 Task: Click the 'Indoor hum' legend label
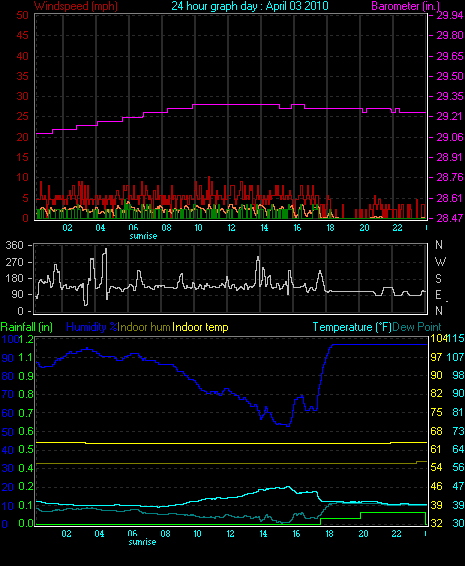pos(144,327)
